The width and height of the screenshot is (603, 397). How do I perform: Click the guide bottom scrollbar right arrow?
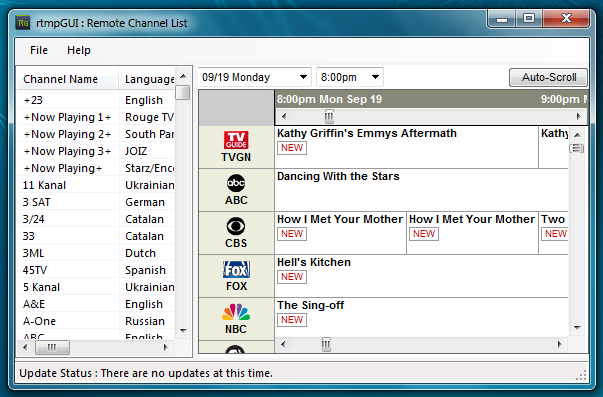coord(560,344)
